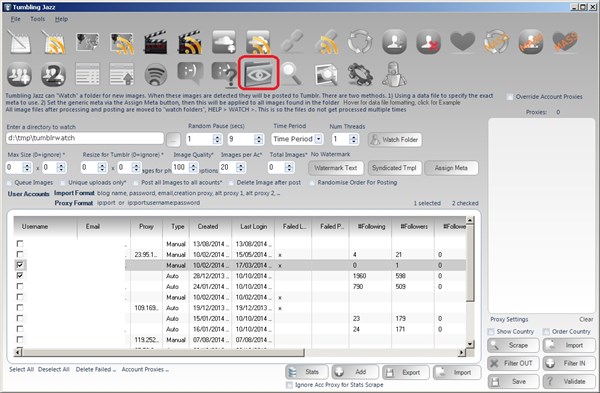This screenshot has height=393, width=600.
Task: Uncheck the account row with 1960 following
Action: pyautogui.click(x=20, y=276)
